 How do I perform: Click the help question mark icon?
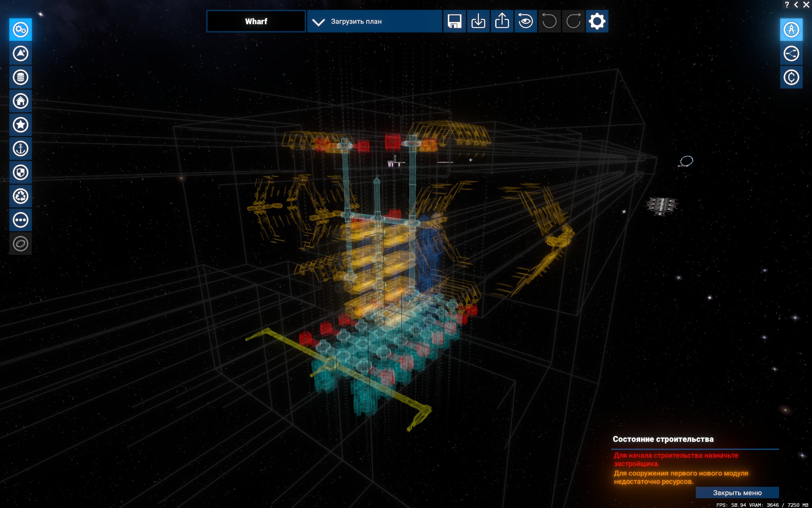tap(787, 5)
